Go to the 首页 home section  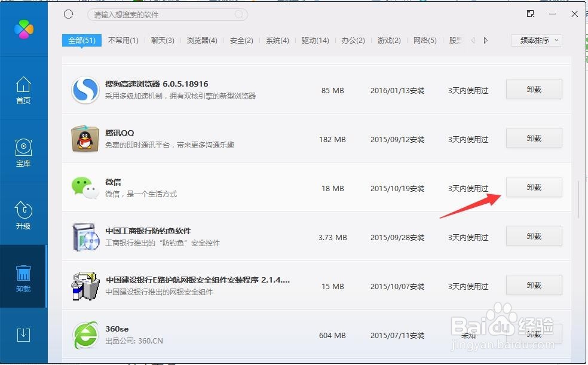pos(23,90)
